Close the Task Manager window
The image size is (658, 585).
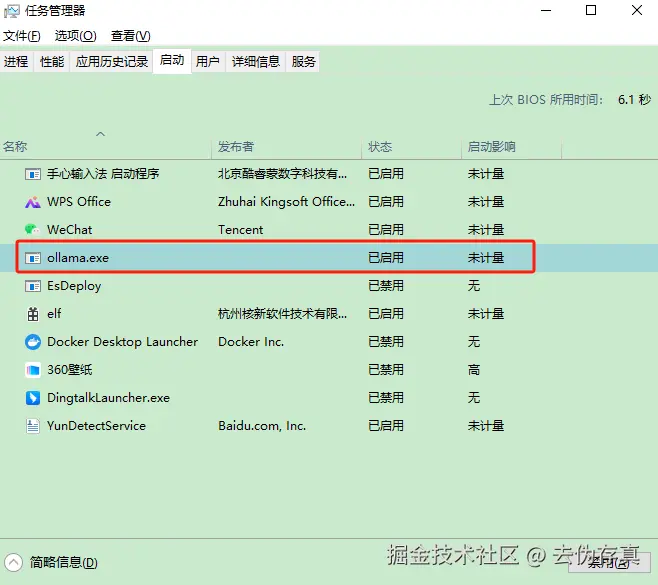[x=637, y=10]
